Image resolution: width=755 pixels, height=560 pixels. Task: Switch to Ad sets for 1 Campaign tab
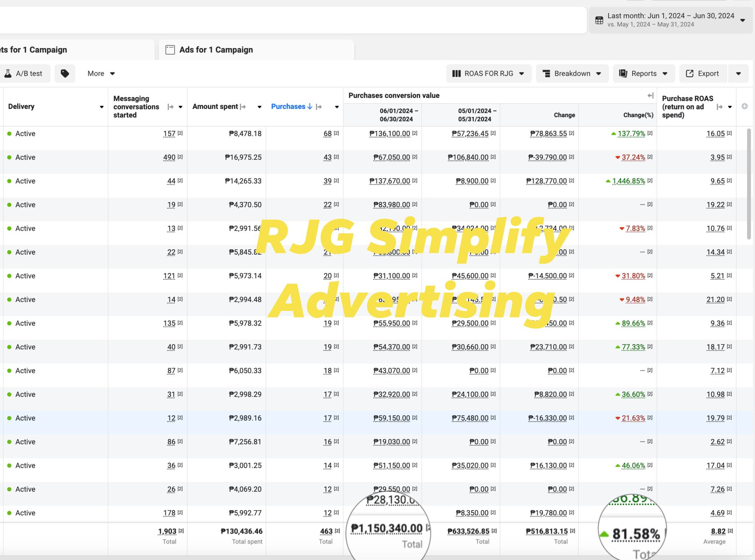77,50
